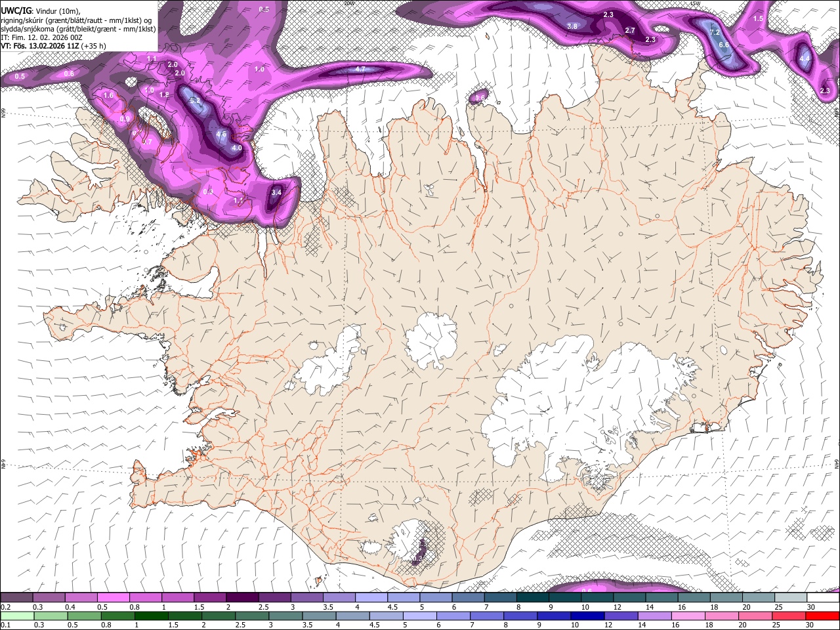Click the '(+35 h)' forecast offset text
Viewport: 840px width, 630px height.
tap(94, 46)
